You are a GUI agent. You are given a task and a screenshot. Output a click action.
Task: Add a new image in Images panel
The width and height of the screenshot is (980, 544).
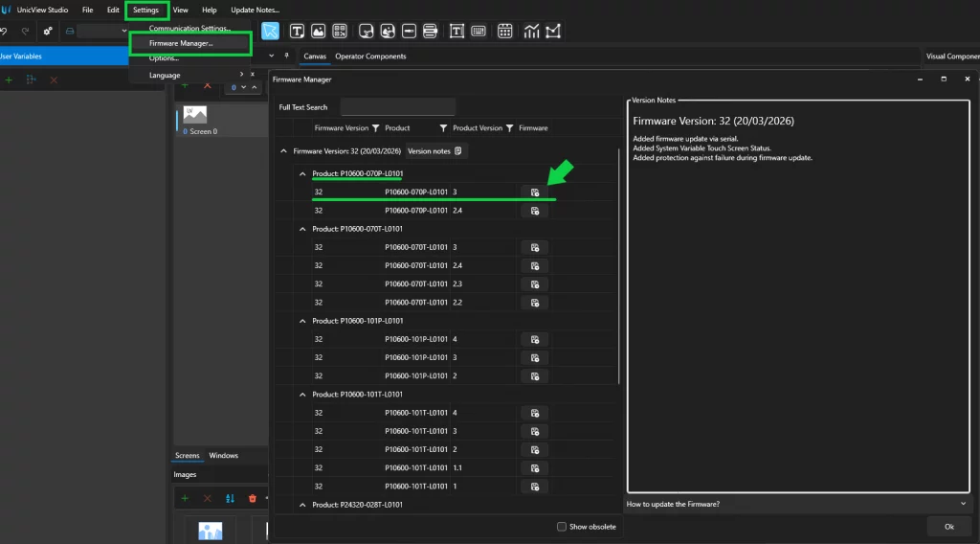coord(185,498)
